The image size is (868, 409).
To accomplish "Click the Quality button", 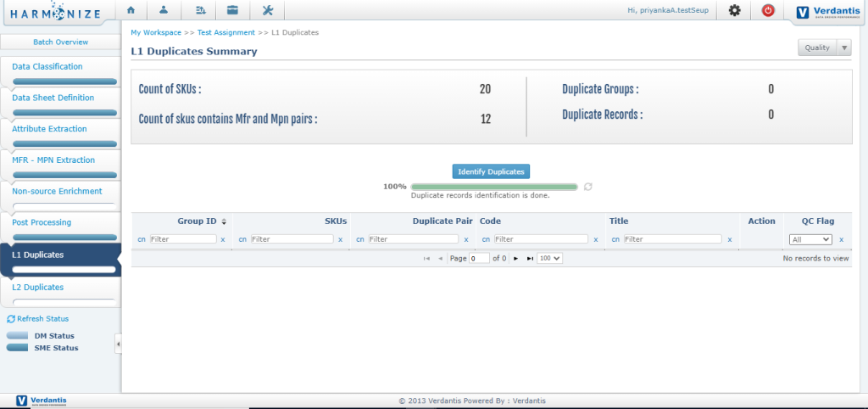I will tap(818, 48).
